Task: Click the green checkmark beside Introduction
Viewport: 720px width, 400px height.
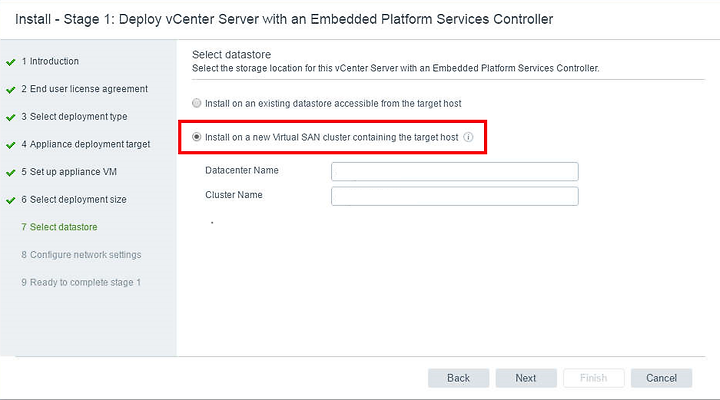Action: click(x=11, y=62)
